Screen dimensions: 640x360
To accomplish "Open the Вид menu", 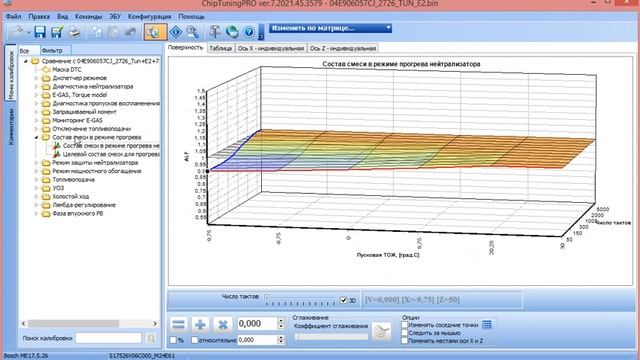I will click(62, 17).
